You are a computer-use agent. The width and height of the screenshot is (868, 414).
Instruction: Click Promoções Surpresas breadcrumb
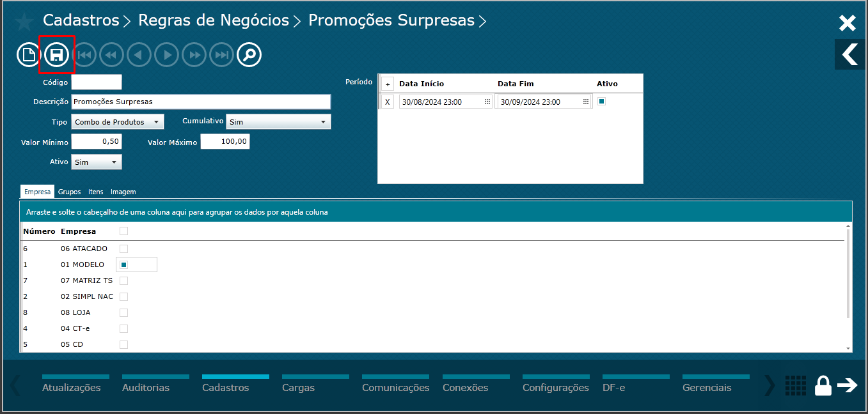pyautogui.click(x=391, y=20)
